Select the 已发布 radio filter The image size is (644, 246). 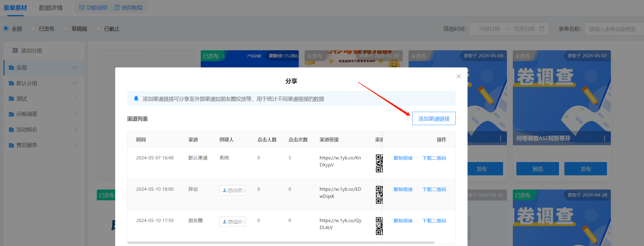(x=33, y=29)
